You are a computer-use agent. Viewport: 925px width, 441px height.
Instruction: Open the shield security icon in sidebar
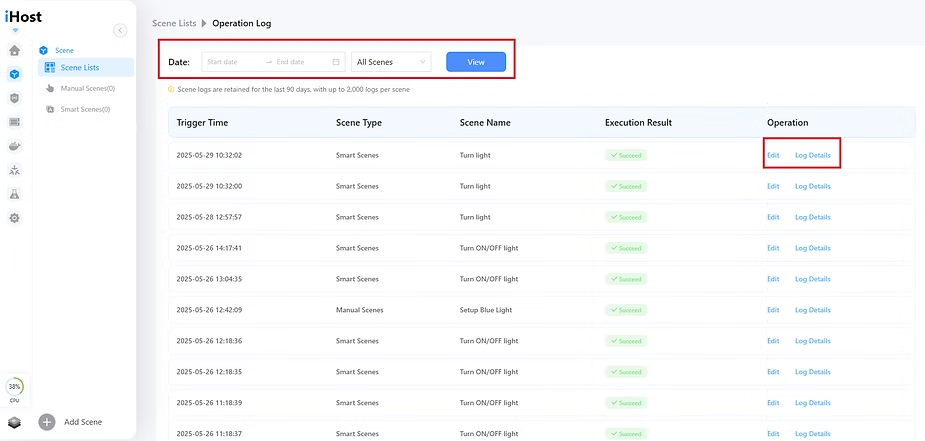[14, 98]
